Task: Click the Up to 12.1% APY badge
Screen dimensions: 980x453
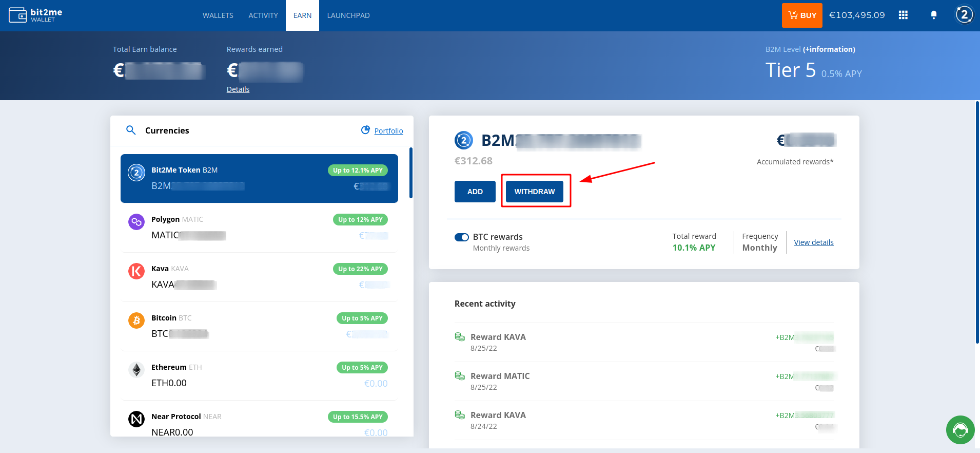Action: coord(358,171)
